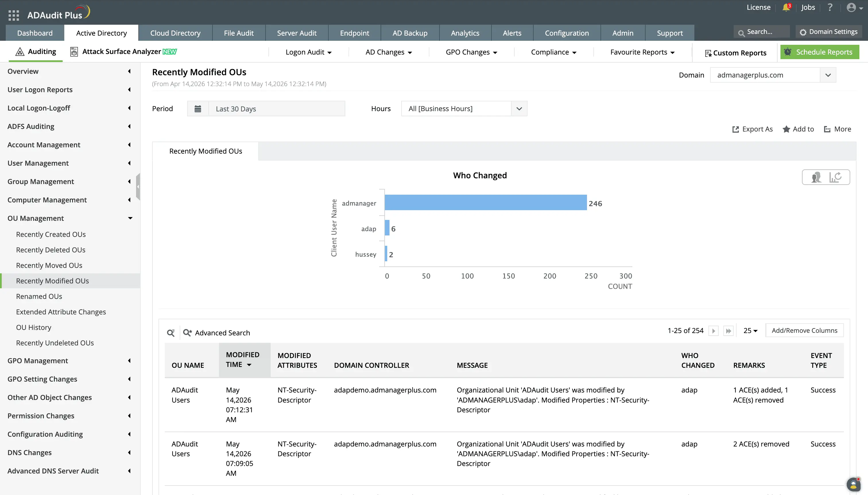
Task: Sort by Modified Time column header
Action: click(245, 360)
